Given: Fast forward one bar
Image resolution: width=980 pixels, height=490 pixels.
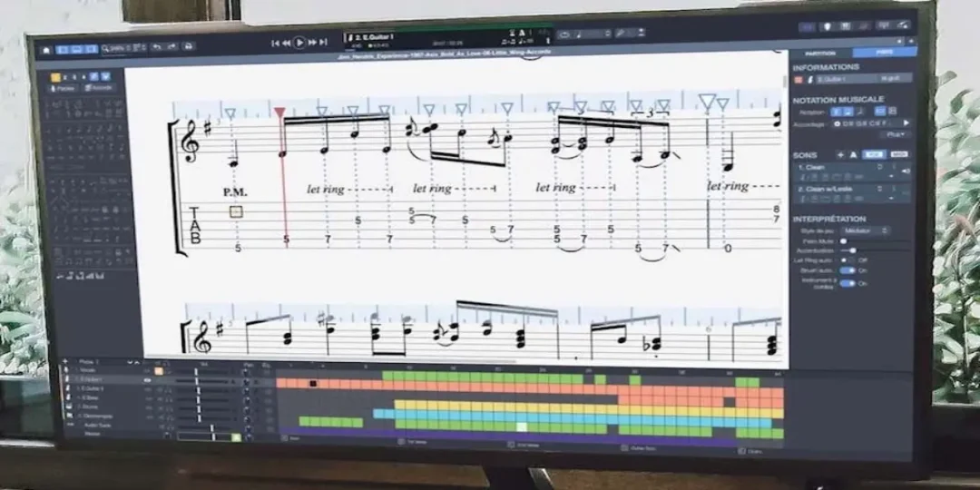Looking at the screenshot, I should 312,43.
